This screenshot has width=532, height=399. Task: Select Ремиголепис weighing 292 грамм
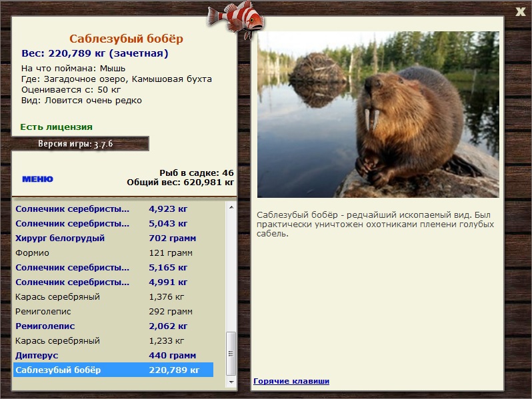click(x=113, y=311)
